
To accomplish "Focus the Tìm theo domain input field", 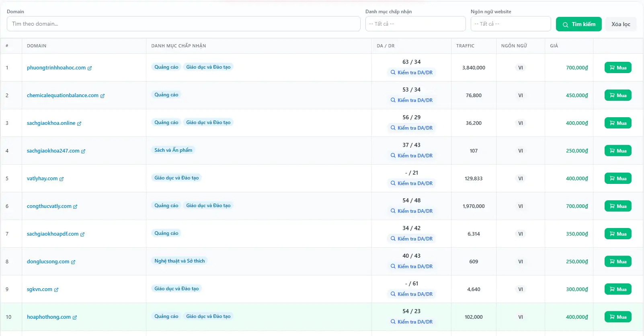I will [183, 24].
